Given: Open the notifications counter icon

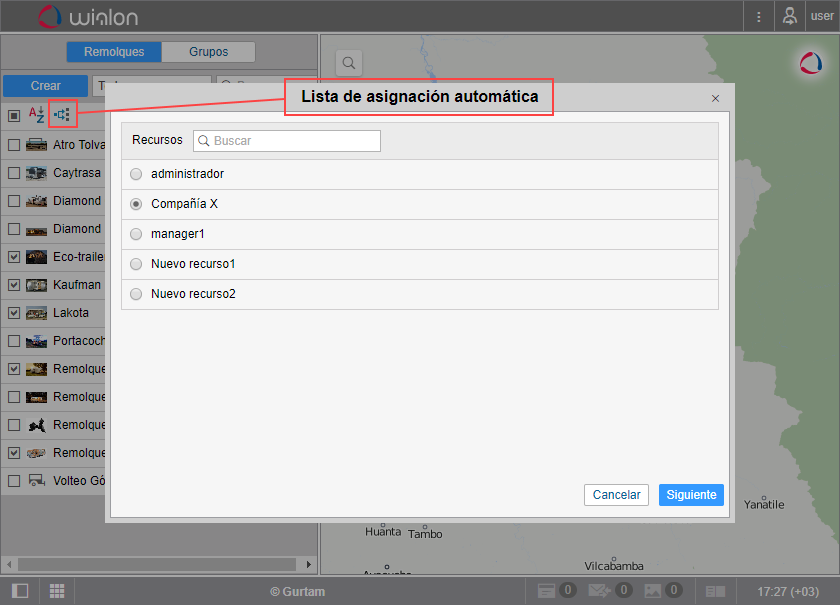Looking at the screenshot, I should click(555, 591).
